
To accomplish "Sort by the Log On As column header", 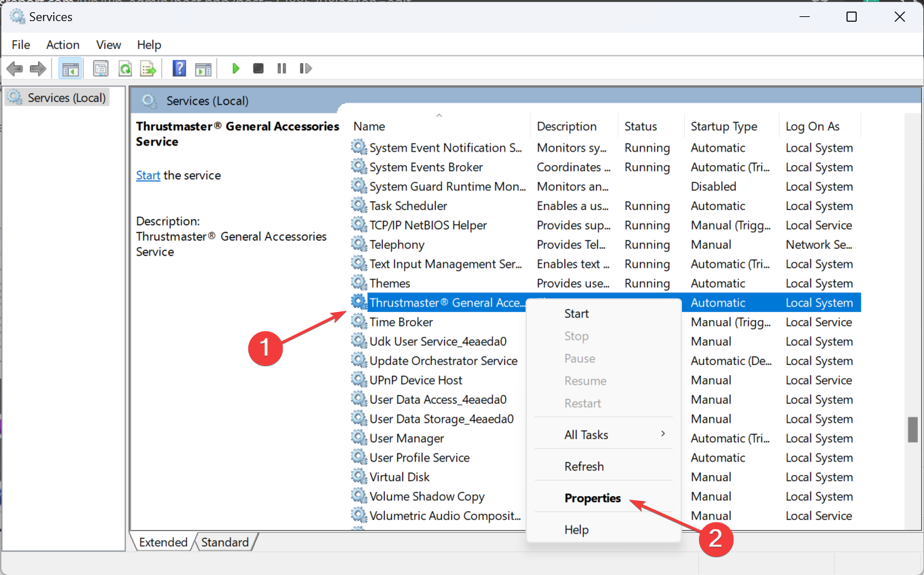I will pos(819,126).
